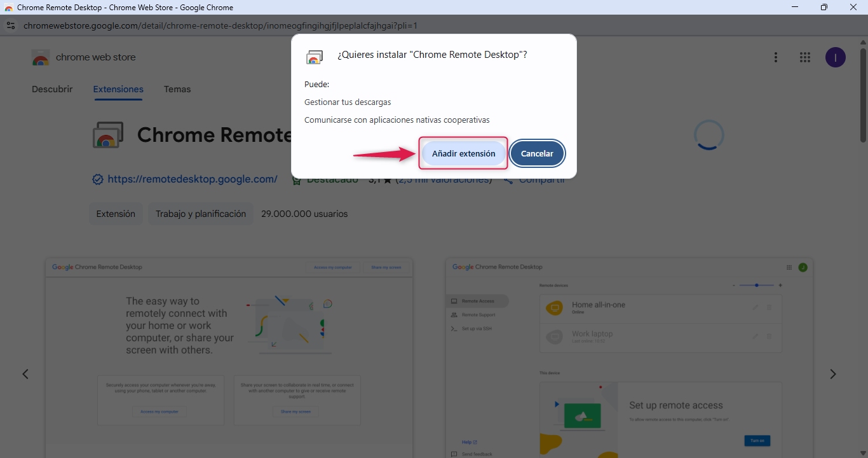The width and height of the screenshot is (868, 458).
Task: Switch to the Descubrir tab
Action: point(52,89)
